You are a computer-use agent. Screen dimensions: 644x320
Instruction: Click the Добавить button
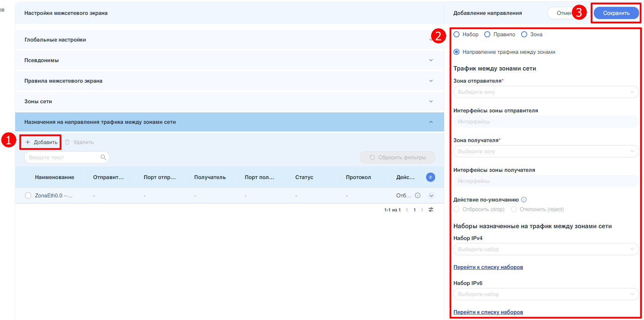click(41, 142)
